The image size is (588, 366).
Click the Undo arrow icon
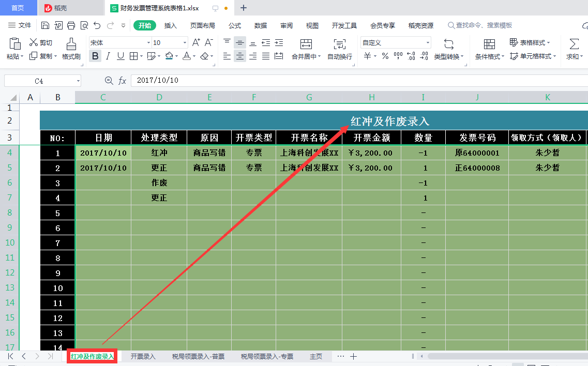click(97, 25)
